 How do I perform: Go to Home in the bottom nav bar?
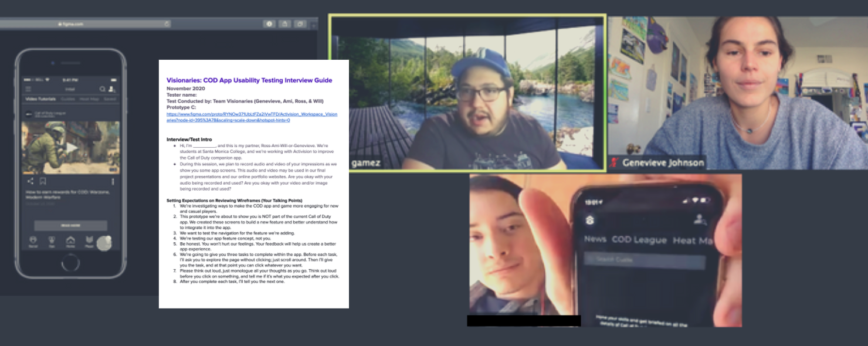pos(70,241)
